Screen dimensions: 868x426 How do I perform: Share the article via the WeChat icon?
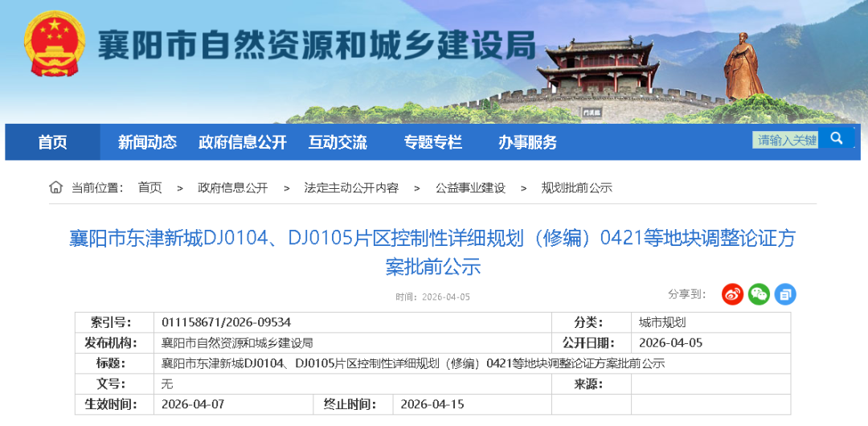pyautogui.click(x=759, y=294)
